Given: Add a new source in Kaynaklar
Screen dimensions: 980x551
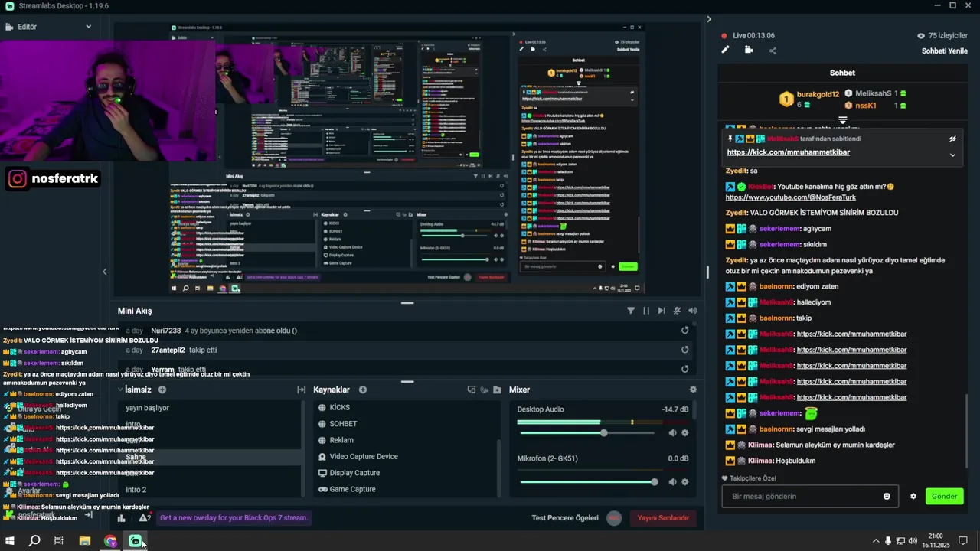Looking at the screenshot, I should point(363,390).
